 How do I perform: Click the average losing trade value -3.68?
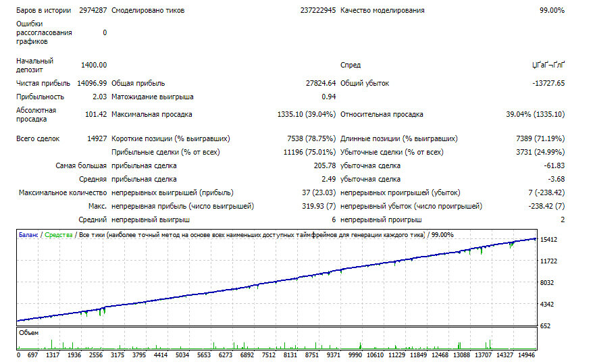click(556, 179)
